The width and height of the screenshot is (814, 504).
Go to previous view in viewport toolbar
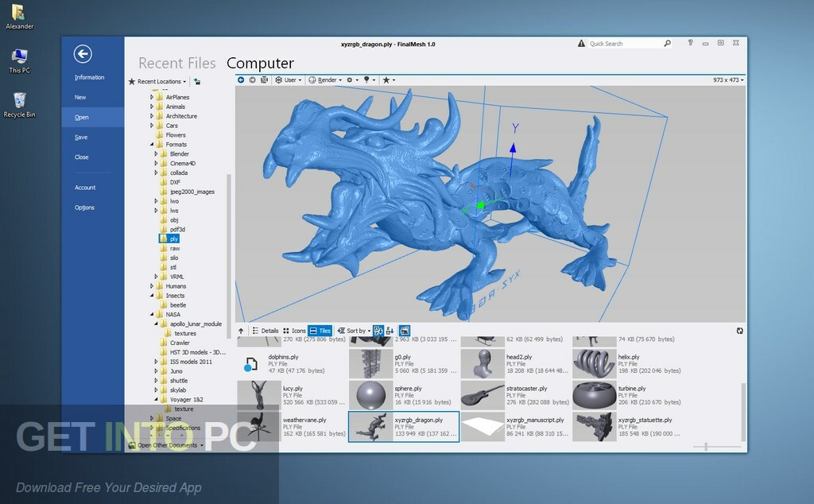[241, 80]
